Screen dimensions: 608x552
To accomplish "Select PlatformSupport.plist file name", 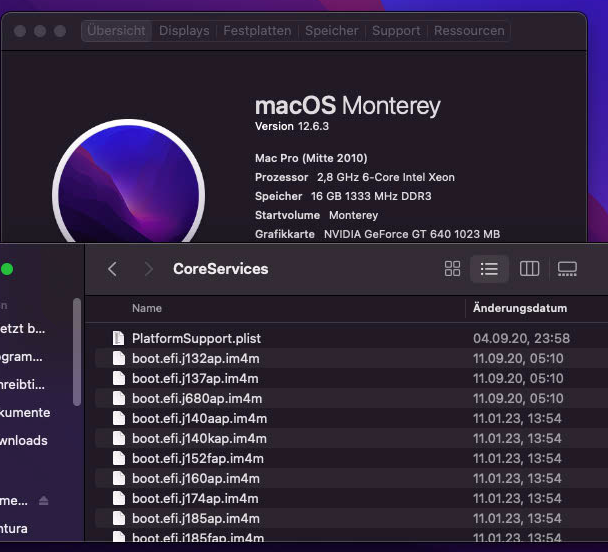I will tap(196, 338).
